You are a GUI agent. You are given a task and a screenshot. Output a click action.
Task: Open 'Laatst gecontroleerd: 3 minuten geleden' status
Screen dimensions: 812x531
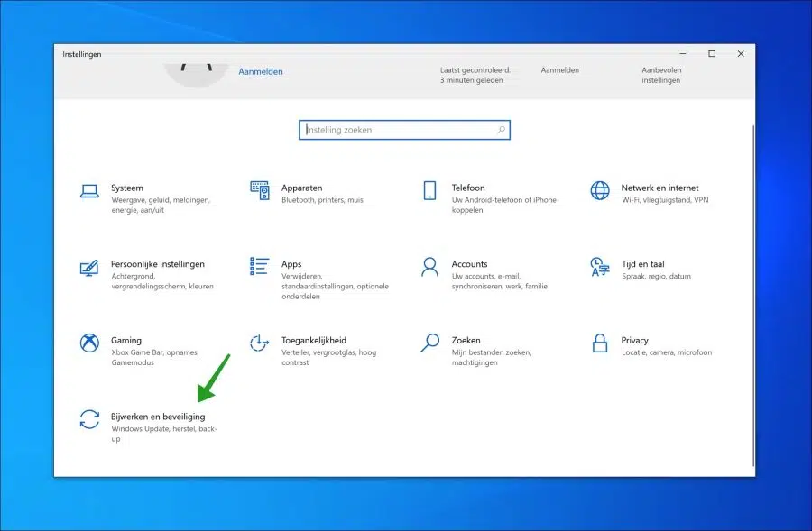pyautogui.click(x=475, y=75)
